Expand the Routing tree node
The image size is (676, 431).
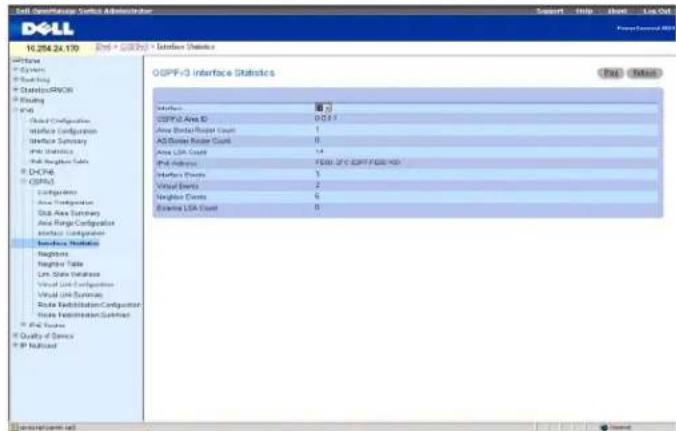(x=16, y=100)
